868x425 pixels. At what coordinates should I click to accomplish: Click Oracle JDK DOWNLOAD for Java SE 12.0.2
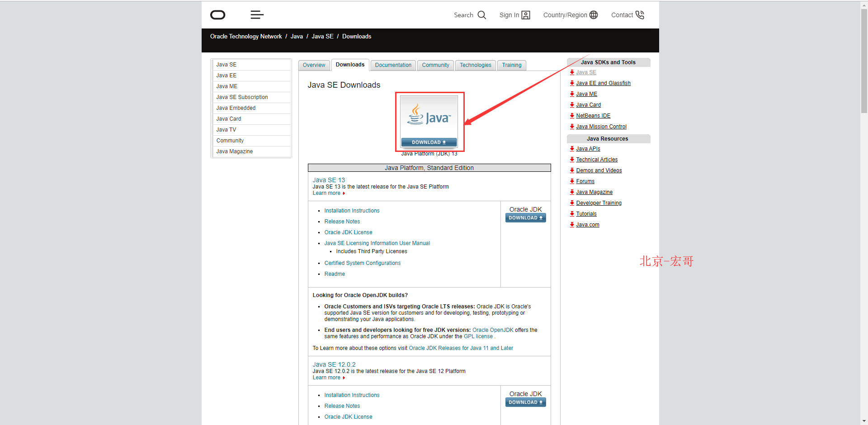tap(525, 402)
